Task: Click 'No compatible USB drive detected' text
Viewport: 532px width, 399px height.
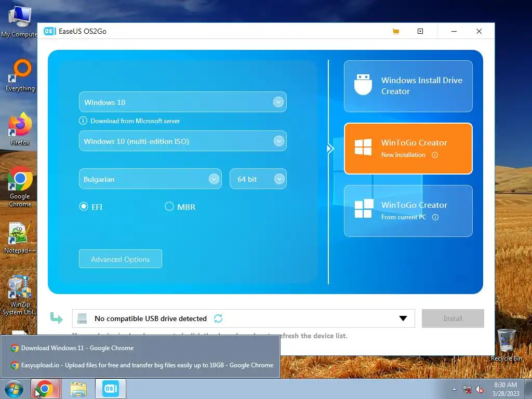Action: click(x=151, y=318)
